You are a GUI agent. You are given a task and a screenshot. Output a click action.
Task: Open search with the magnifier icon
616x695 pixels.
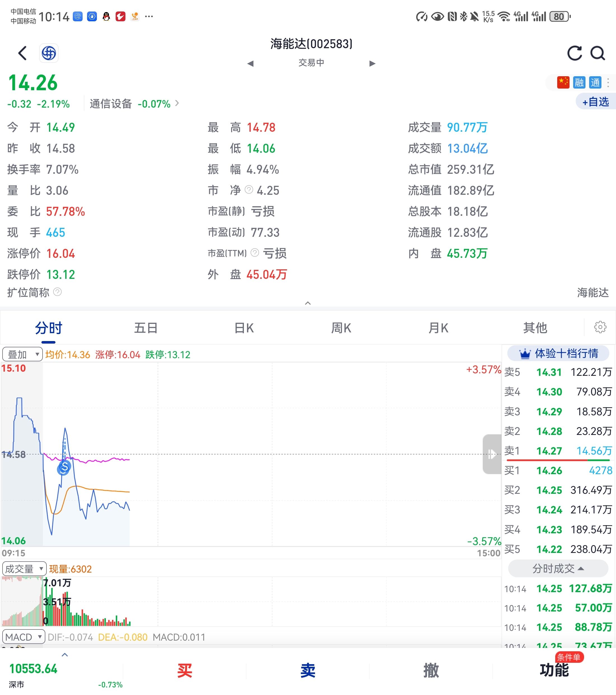click(598, 53)
